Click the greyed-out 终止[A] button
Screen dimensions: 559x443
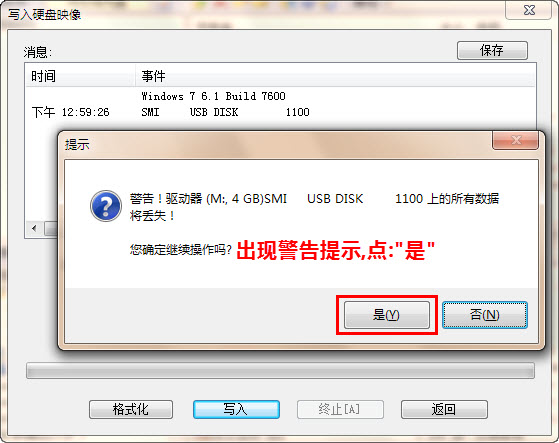(x=340, y=409)
